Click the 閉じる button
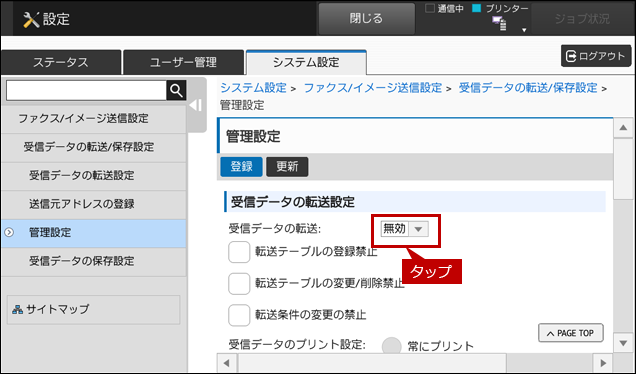The image size is (636, 374). point(366,19)
